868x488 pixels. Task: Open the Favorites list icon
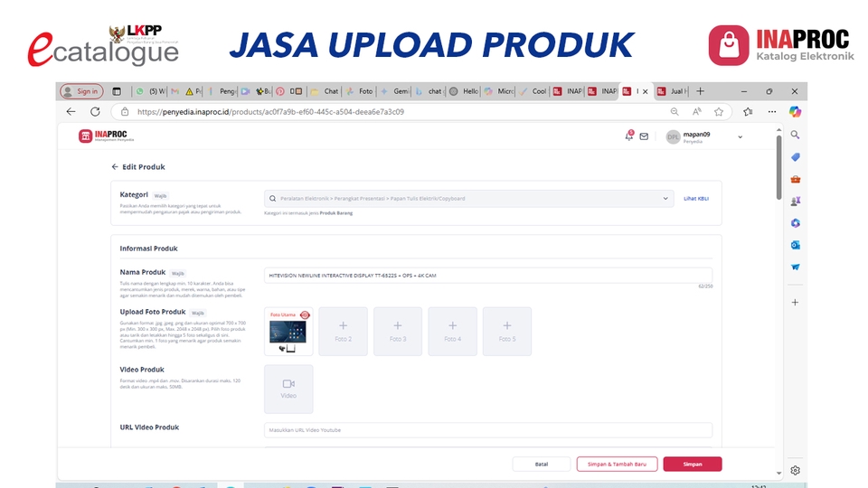click(x=748, y=112)
